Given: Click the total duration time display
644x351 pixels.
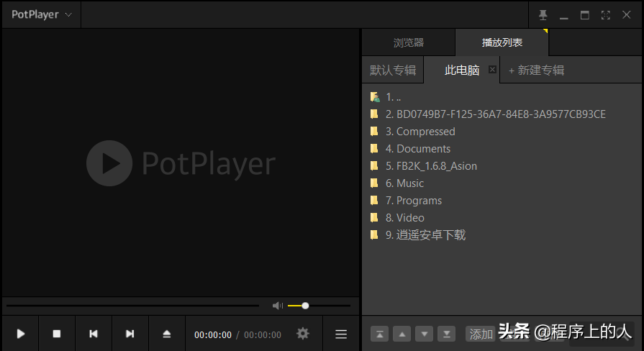Looking at the screenshot, I should [263, 335].
